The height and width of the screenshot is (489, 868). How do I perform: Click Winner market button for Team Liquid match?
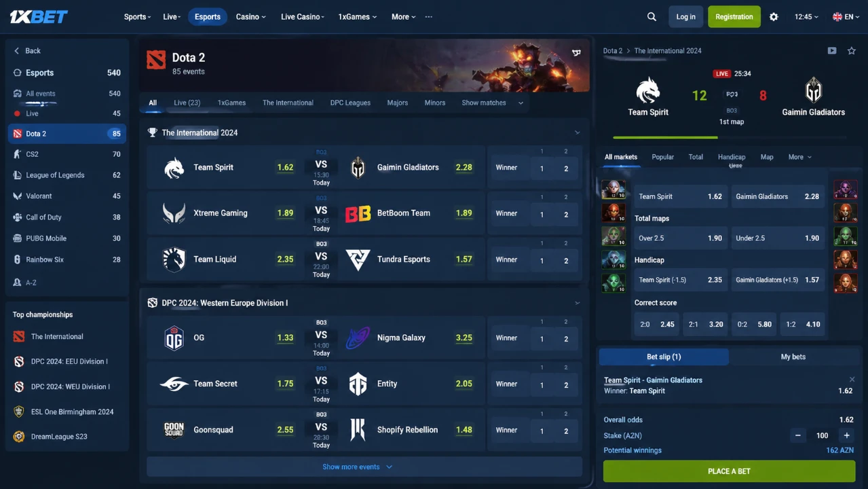506,259
